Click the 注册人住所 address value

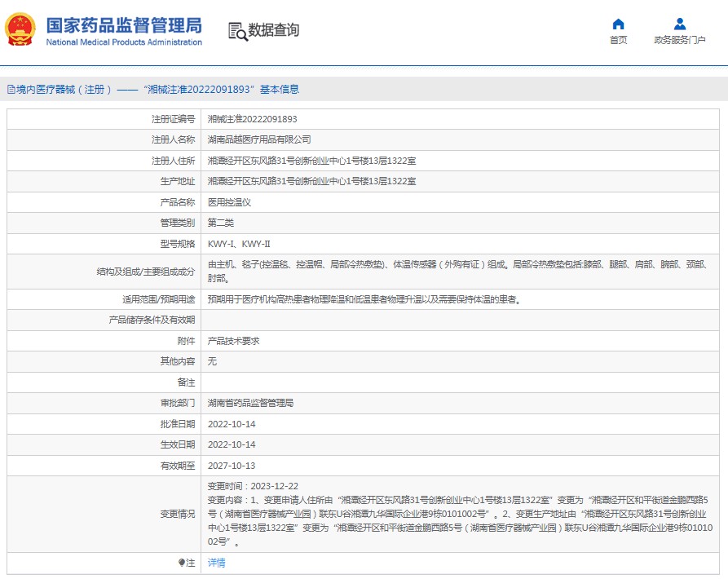click(x=311, y=161)
